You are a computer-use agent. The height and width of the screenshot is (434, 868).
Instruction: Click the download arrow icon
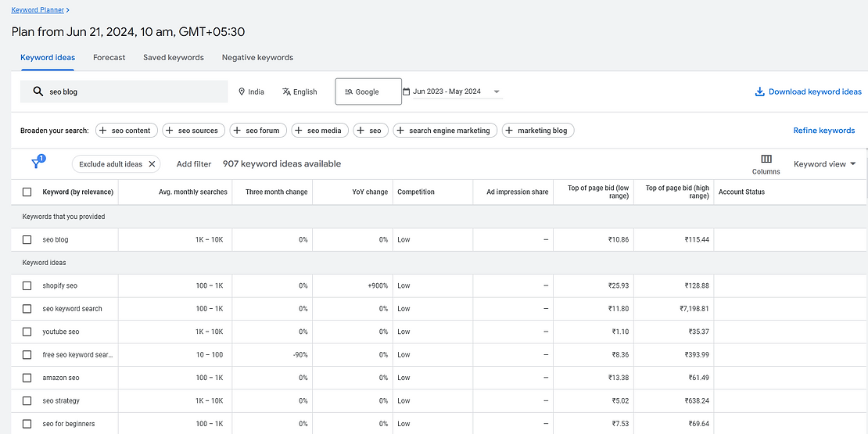click(759, 92)
